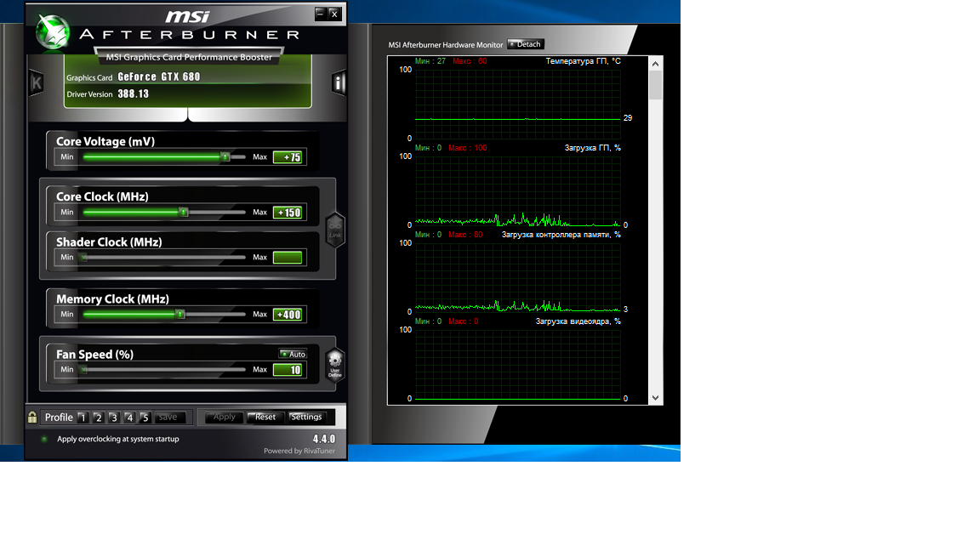
Task: Click the Save profile button
Action: tap(168, 418)
